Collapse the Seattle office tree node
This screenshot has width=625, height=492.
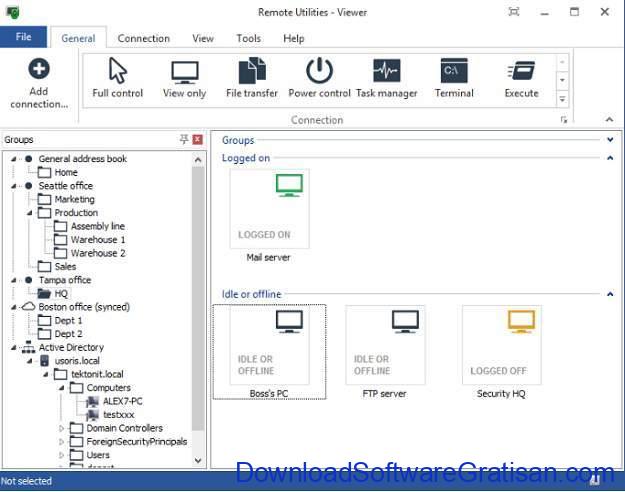pyautogui.click(x=14, y=186)
